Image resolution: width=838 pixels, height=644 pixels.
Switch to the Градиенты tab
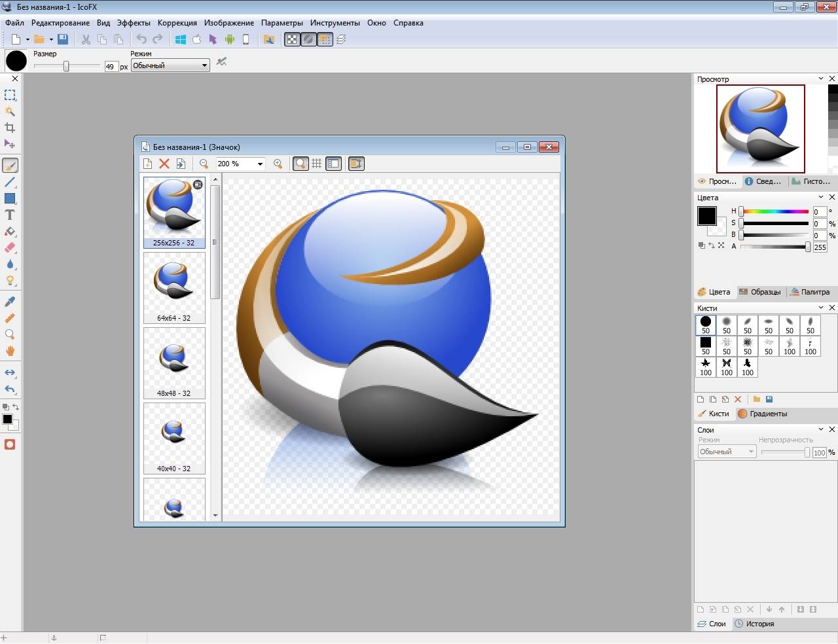point(762,414)
